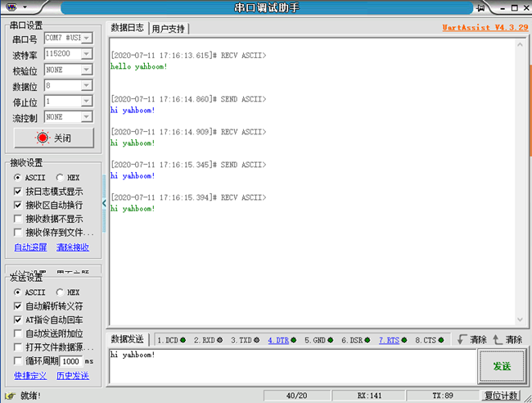Click the 5.GND indicator LED
This screenshot has width=532, height=403.
[x=331, y=340]
